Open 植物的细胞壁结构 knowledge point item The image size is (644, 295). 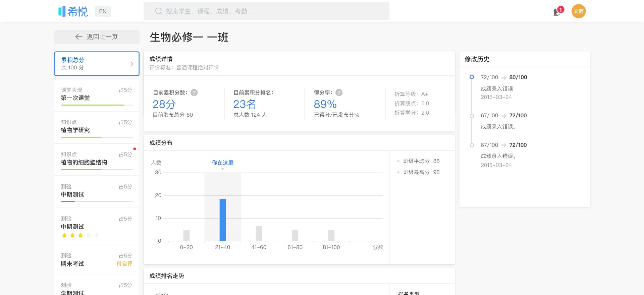tap(97, 159)
